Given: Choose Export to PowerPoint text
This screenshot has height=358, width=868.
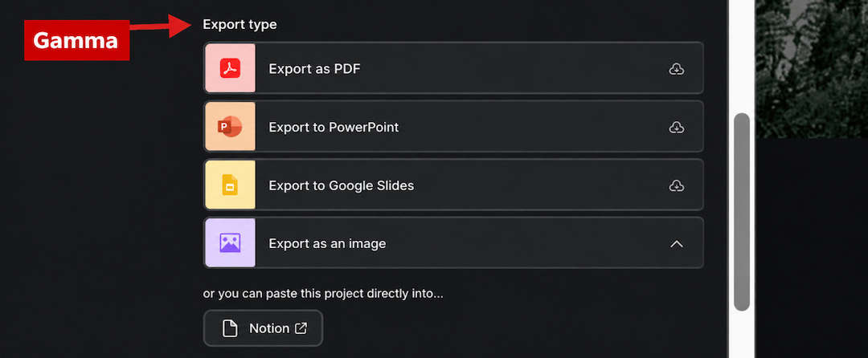Looking at the screenshot, I should [334, 127].
